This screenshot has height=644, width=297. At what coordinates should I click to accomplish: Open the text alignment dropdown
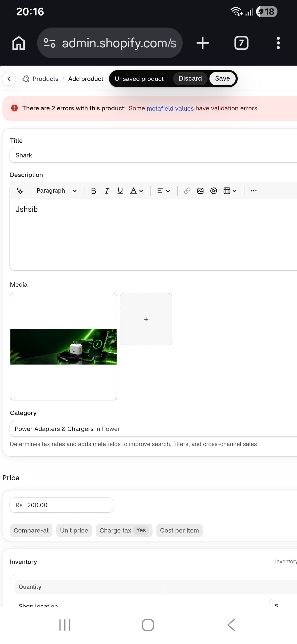tap(163, 191)
